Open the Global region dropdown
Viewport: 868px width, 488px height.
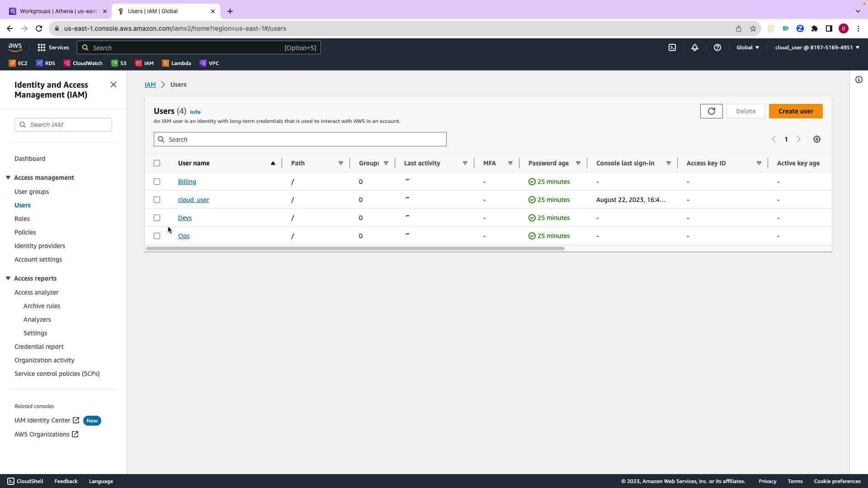tap(748, 47)
